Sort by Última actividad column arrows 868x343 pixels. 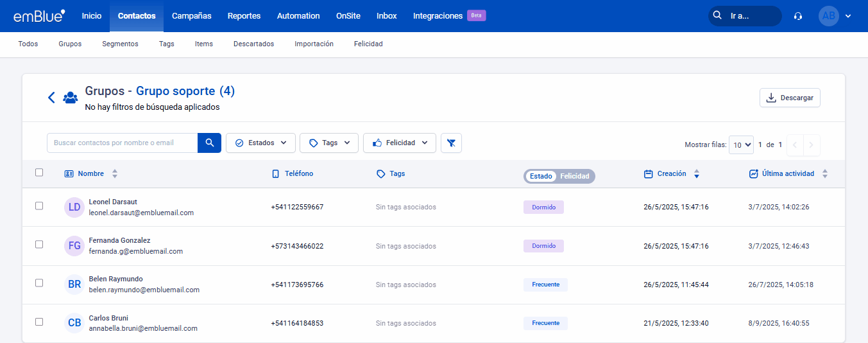[825, 173]
